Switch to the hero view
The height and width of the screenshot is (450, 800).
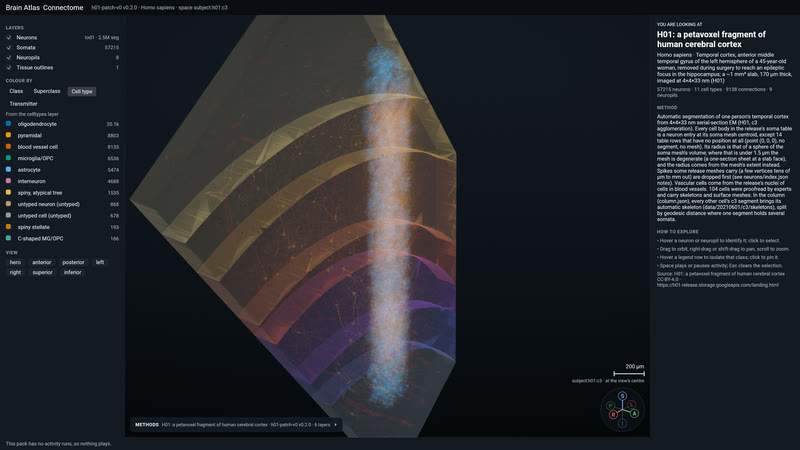click(x=15, y=262)
